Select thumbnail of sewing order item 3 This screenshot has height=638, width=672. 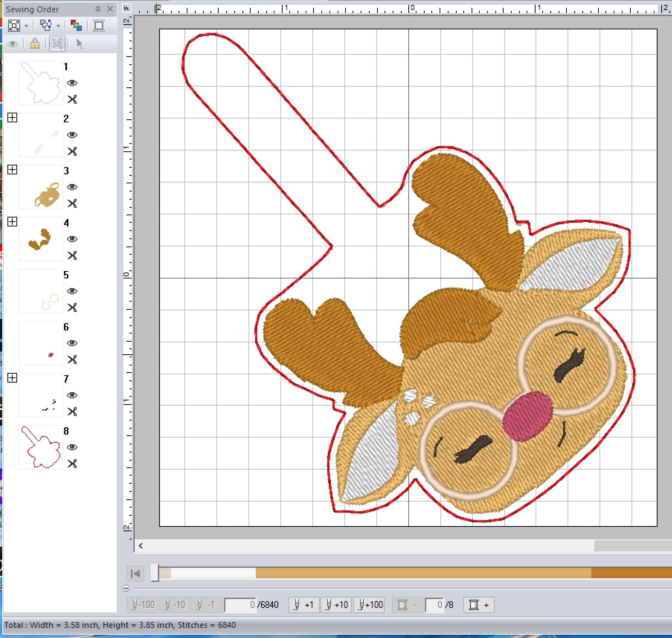(41, 187)
